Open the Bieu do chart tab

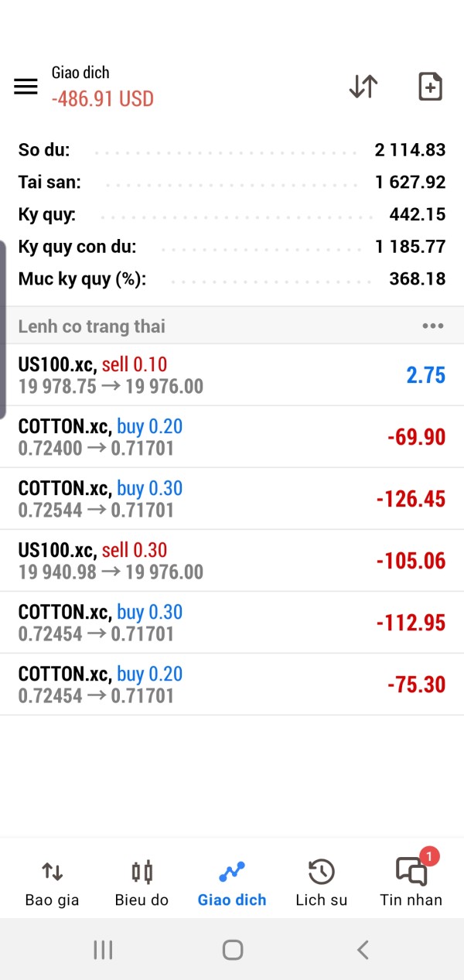[x=142, y=883]
